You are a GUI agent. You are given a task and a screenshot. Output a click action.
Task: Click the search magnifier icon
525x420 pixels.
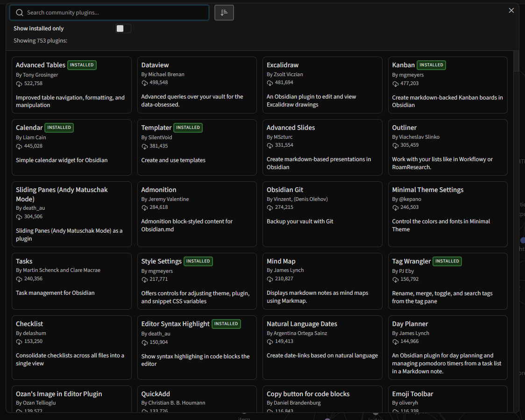(x=20, y=13)
